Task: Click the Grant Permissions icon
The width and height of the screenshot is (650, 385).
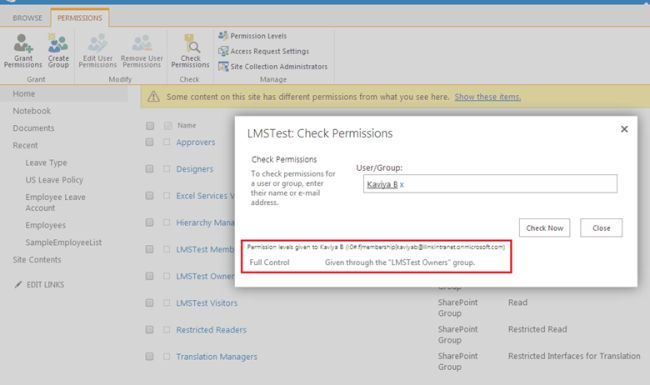Action: pos(23,43)
